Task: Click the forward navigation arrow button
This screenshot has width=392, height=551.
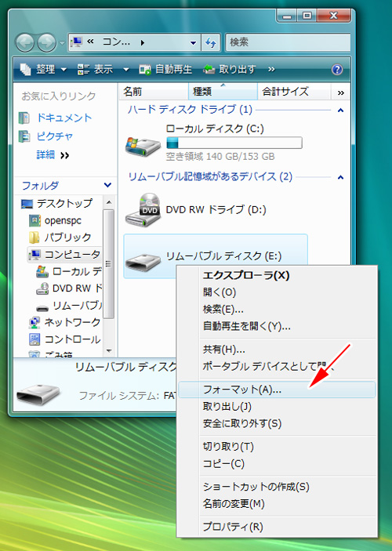Action: 46,43
